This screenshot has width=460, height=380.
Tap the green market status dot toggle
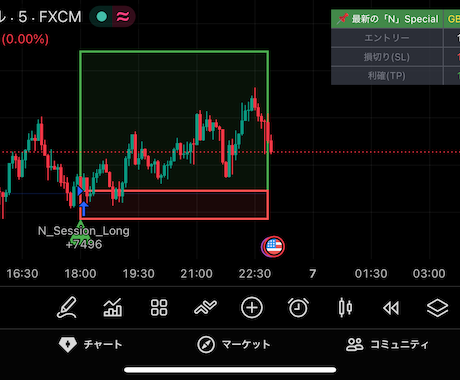[102, 17]
